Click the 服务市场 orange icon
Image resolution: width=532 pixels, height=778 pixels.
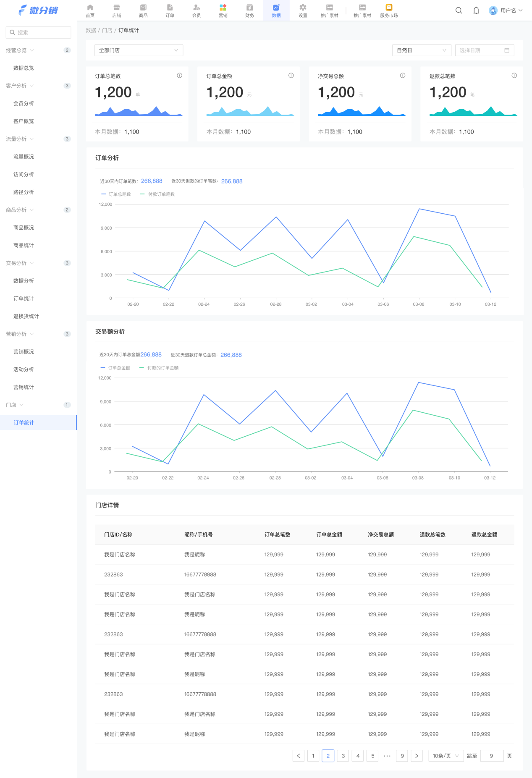coord(389,8)
